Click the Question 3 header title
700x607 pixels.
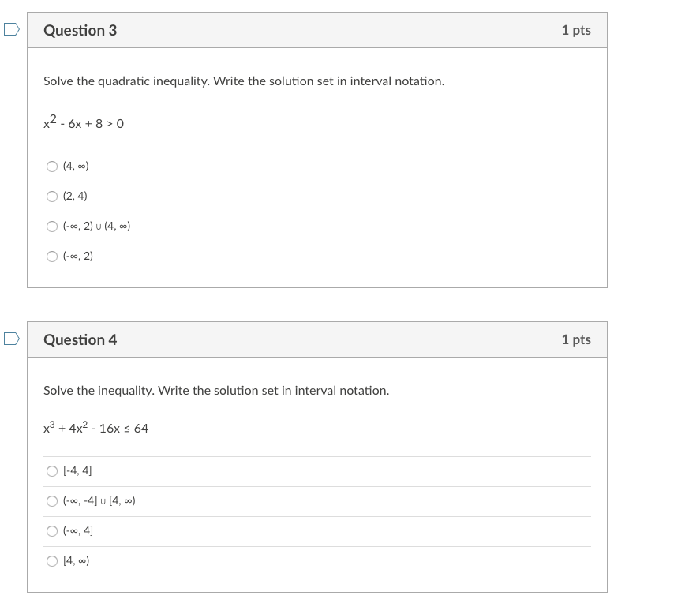[80, 31]
